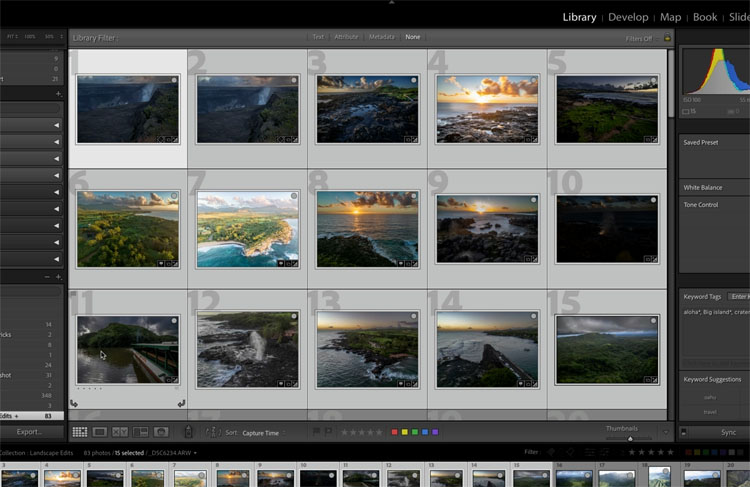Click the minus icon in the left panel header

[47, 277]
